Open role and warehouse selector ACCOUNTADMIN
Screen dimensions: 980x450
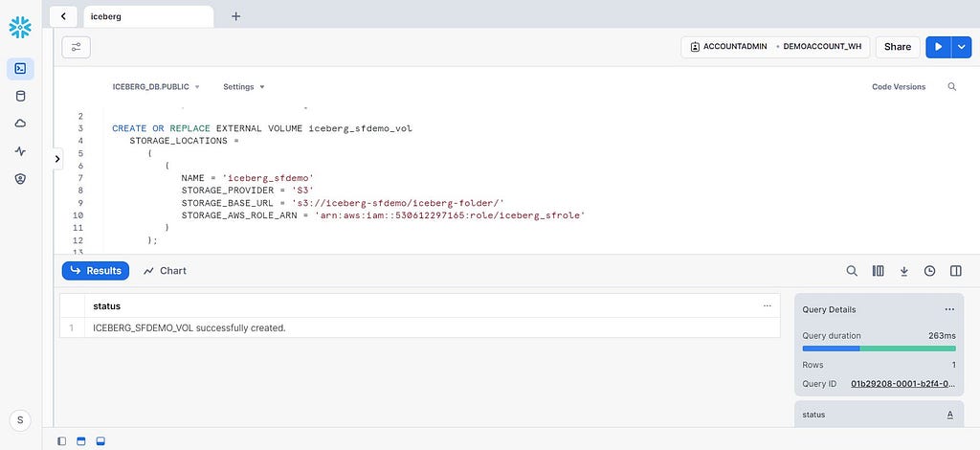[x=775, y=47]
